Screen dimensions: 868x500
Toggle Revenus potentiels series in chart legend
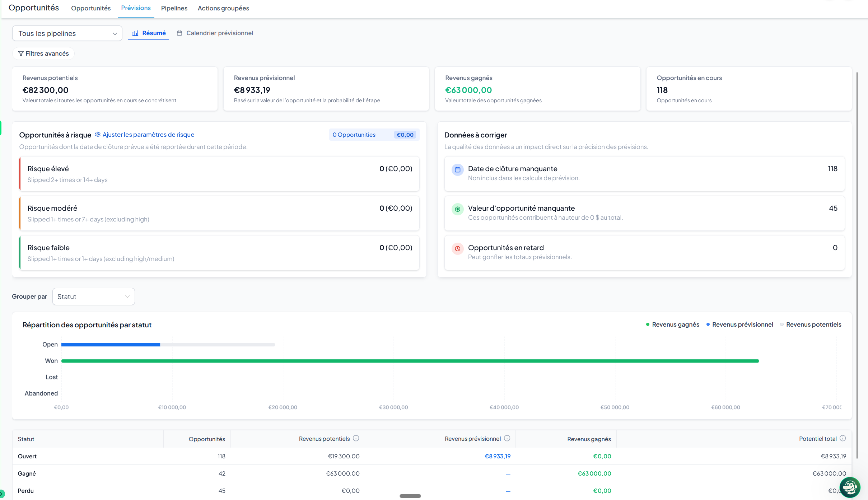click(811, 324)
